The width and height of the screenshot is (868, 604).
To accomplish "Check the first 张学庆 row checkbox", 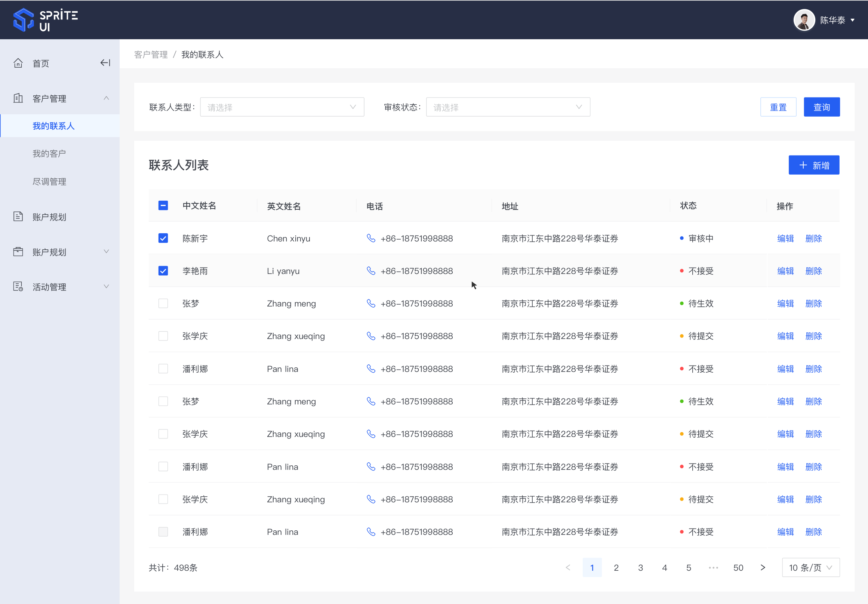I will (163, 336).
